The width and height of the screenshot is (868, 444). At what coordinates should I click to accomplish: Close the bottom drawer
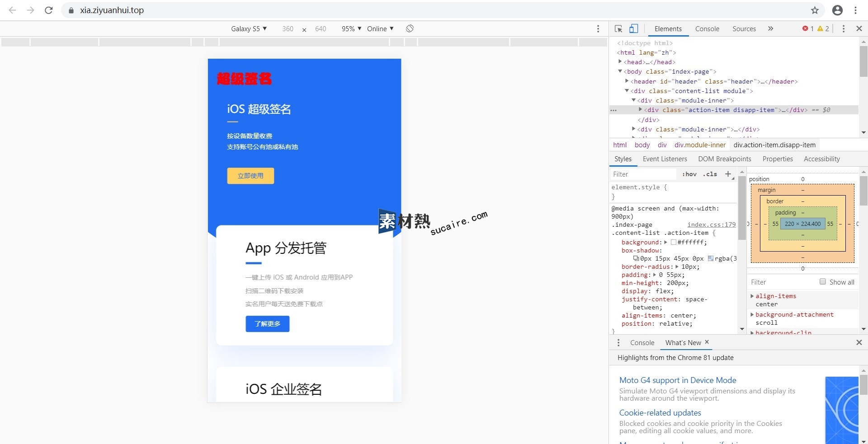(x=859, y=342)
